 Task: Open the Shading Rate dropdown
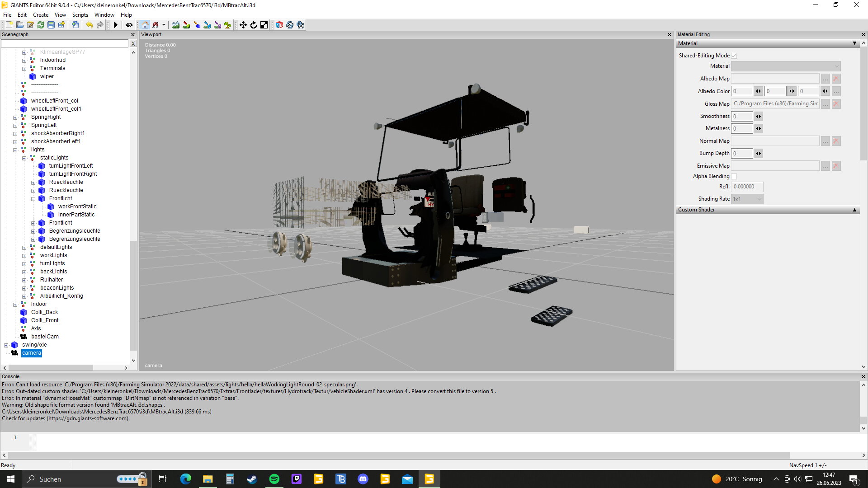(x=747, y=199)
